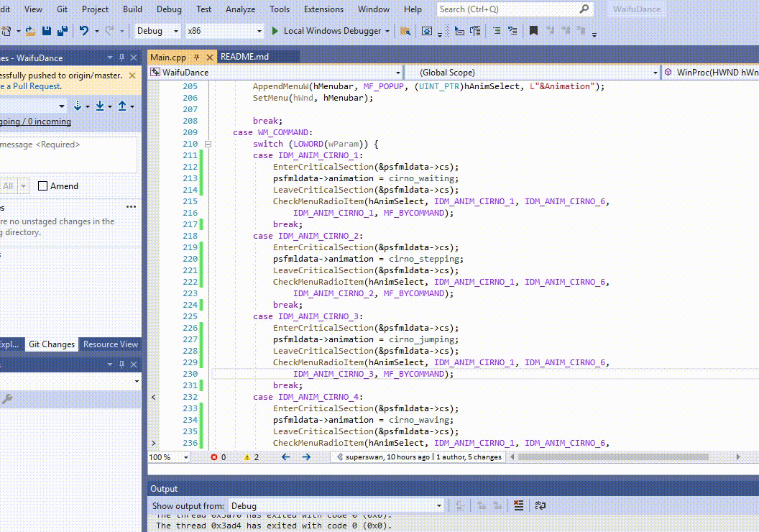Click the superswan author CodeLens info

[388, 457]
